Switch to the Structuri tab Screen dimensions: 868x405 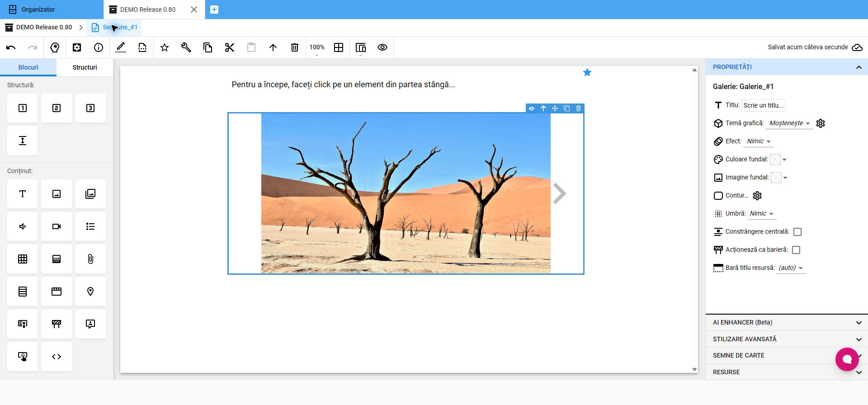(85, 67)
